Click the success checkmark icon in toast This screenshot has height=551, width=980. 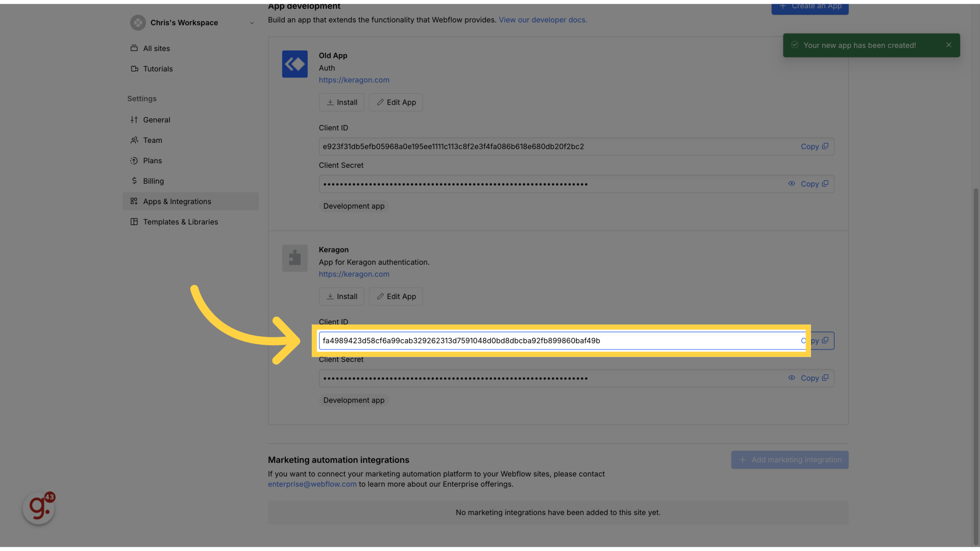pos(795,45)
